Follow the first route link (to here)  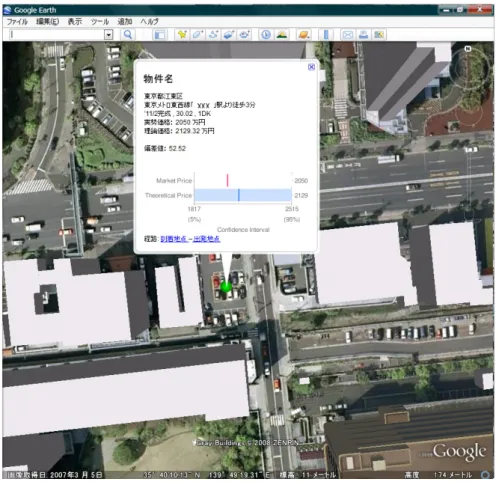tap(174, 239)
